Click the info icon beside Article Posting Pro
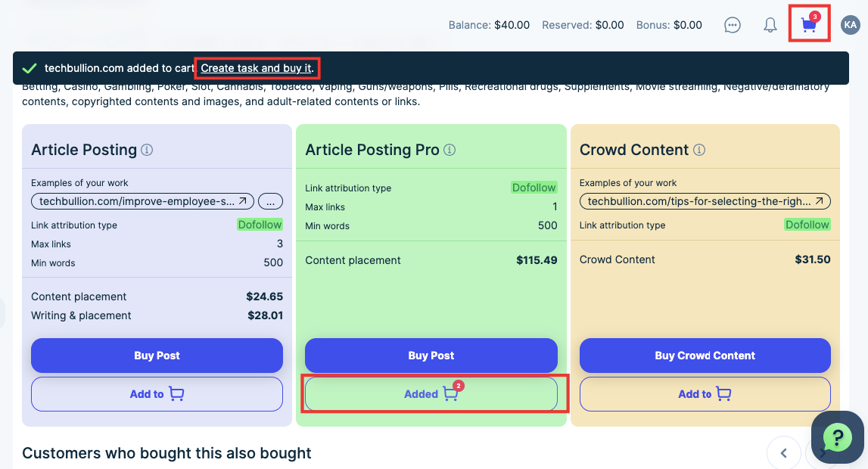Screen dimensions: 868x469 coord(450,150)
